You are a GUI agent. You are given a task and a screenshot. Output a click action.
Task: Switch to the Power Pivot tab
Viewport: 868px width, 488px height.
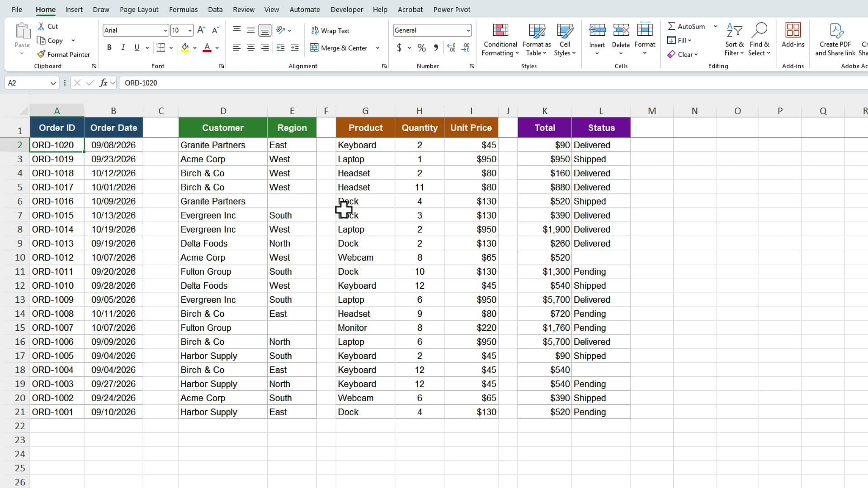click(452, 9)
